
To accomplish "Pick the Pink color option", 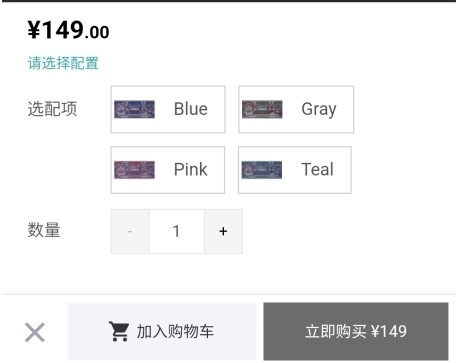I will click(168, 170).
